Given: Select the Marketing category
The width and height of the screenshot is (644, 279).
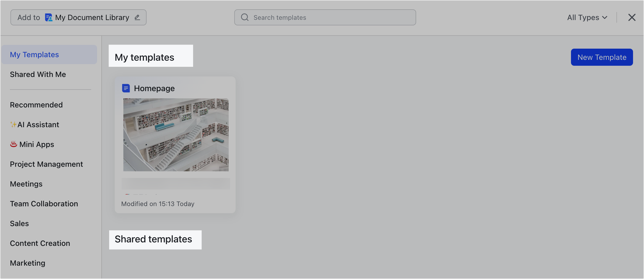Looking at the screenshot, I should (27, 263).
